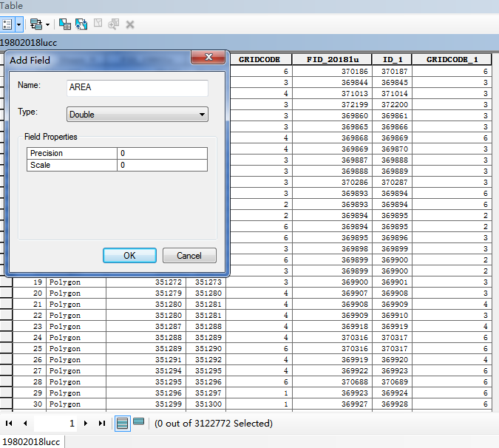Viewport: 499px width, 448px height.
Task: Click Cancel in the Add Field dialog
Action: 189,256
